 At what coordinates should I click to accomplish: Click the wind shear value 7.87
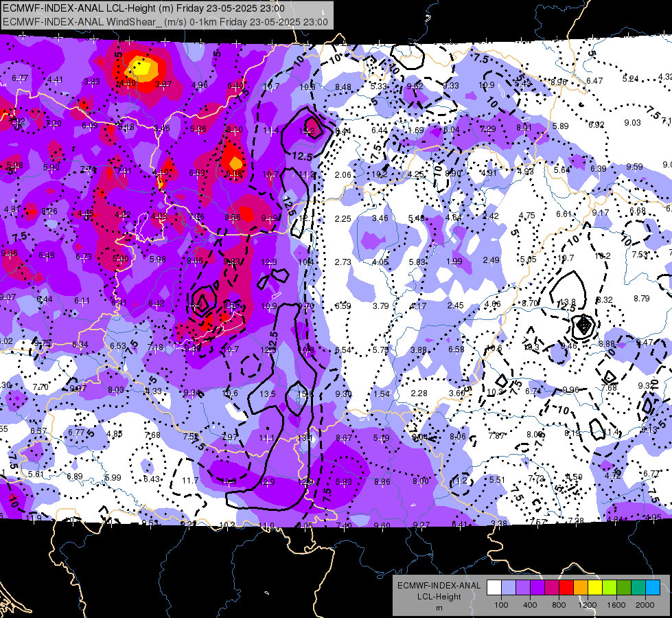[x=497, y=436]
